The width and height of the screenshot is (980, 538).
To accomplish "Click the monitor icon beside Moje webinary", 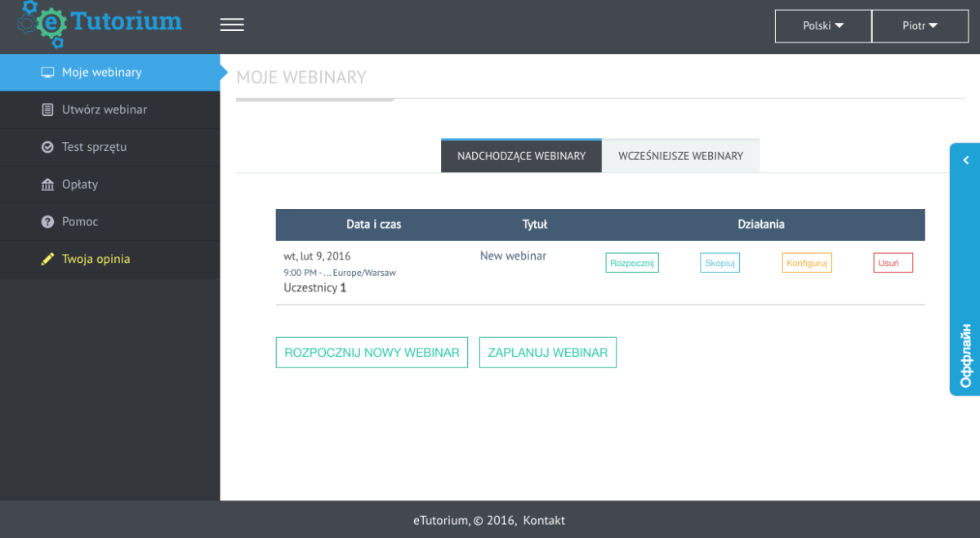I will point(47,73).
